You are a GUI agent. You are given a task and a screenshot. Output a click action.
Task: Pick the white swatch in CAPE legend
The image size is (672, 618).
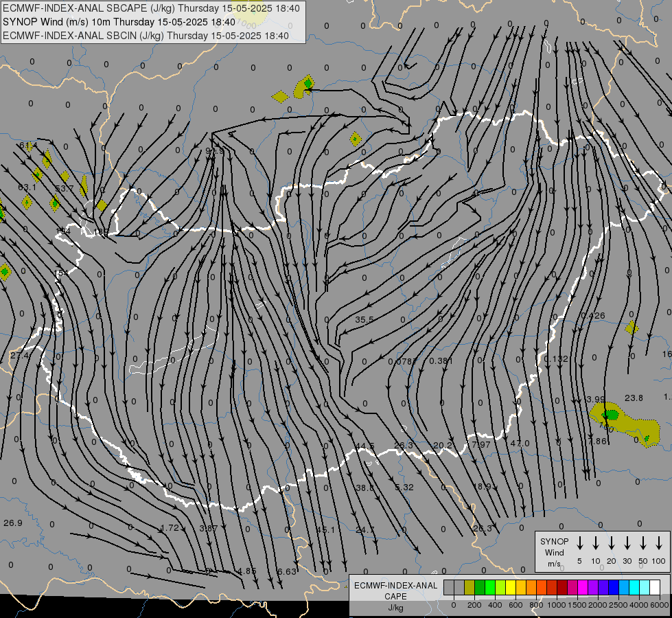[x=655, y=588]
